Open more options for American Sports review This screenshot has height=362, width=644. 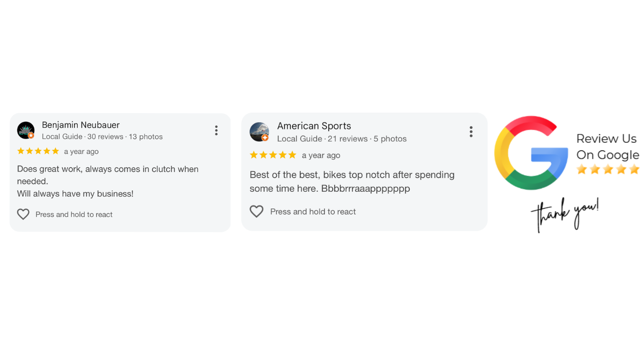(471, 132)
